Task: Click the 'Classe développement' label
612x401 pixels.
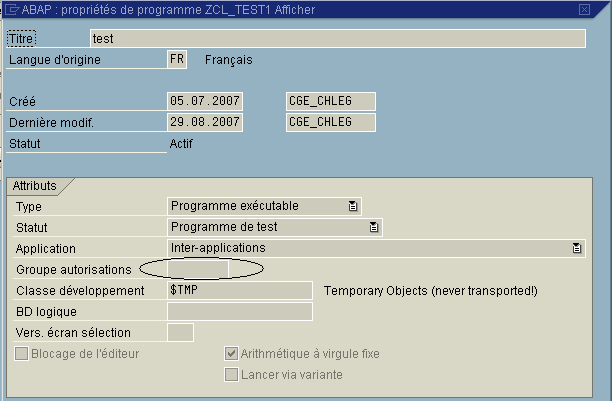Action: pyautogui.click(x=80, y=291)
